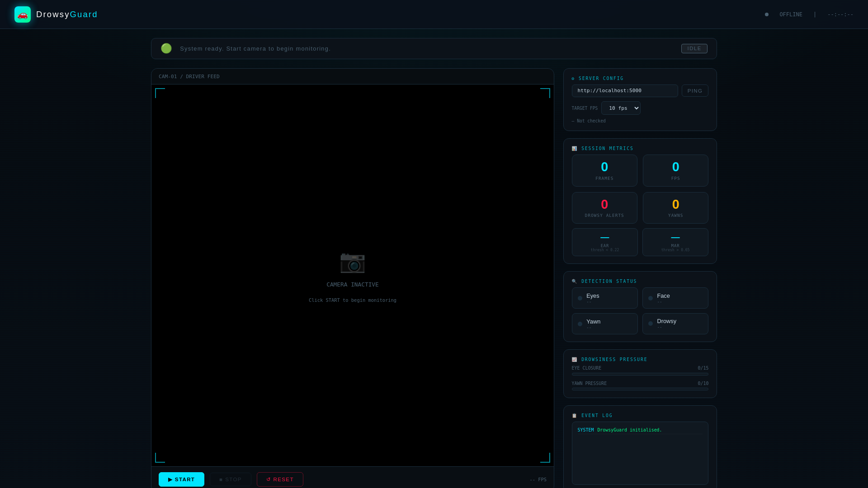
Task: Click the DROWSINESS PRESSURE heading
Action: point(614,360)
